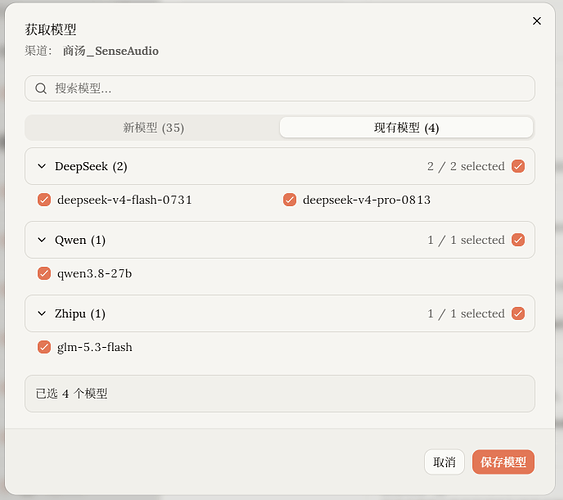This screenshot has height=500, width=563.
Task: Uncheck deepseek-v4-flash-0731 checkbox
Action: pos(44,200)
